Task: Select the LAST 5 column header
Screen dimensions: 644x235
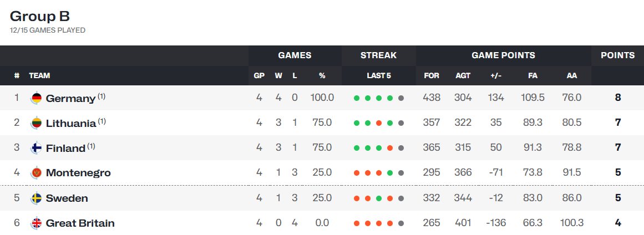Action: [x=379, y=76]
